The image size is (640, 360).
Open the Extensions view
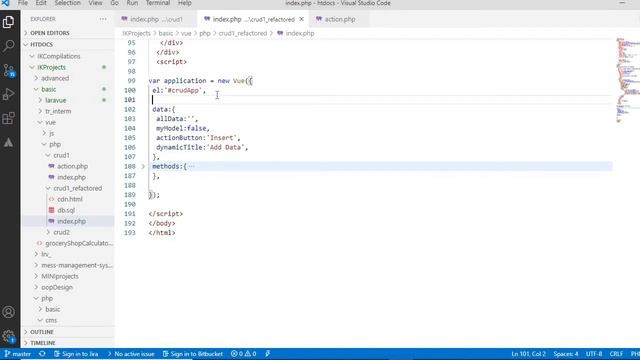tap(9, 118)
